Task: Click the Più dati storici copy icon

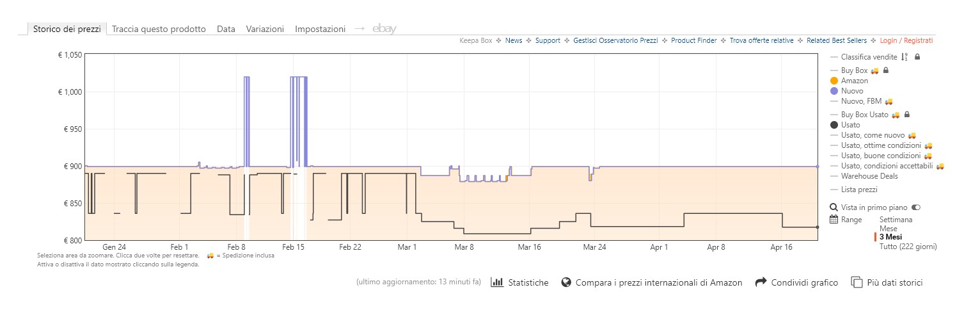Action: tap(856, 282)
